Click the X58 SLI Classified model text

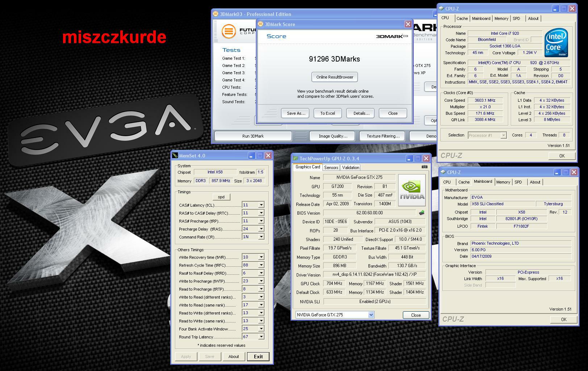coord(487,204)
